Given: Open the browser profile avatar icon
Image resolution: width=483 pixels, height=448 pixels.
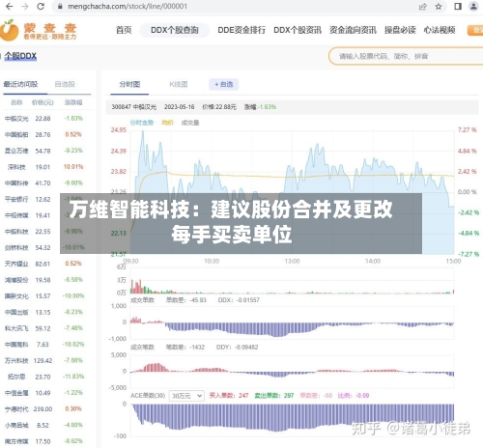Looking at the screenshot, I should click(473, 7).
